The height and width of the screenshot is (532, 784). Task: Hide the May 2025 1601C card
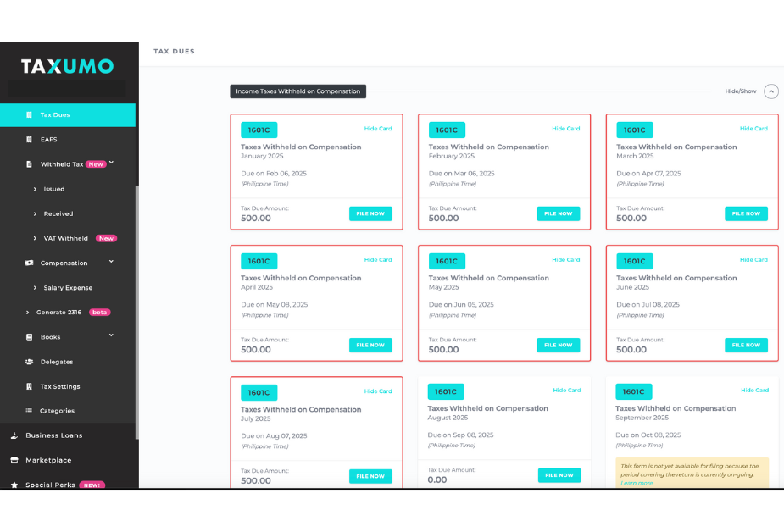coord(566,260)
